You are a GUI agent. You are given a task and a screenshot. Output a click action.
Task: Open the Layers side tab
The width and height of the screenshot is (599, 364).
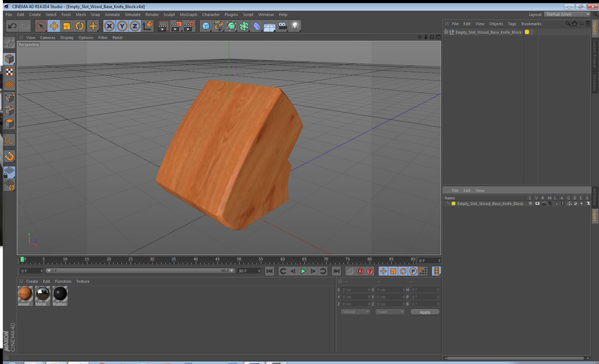(x=595, y=216)
